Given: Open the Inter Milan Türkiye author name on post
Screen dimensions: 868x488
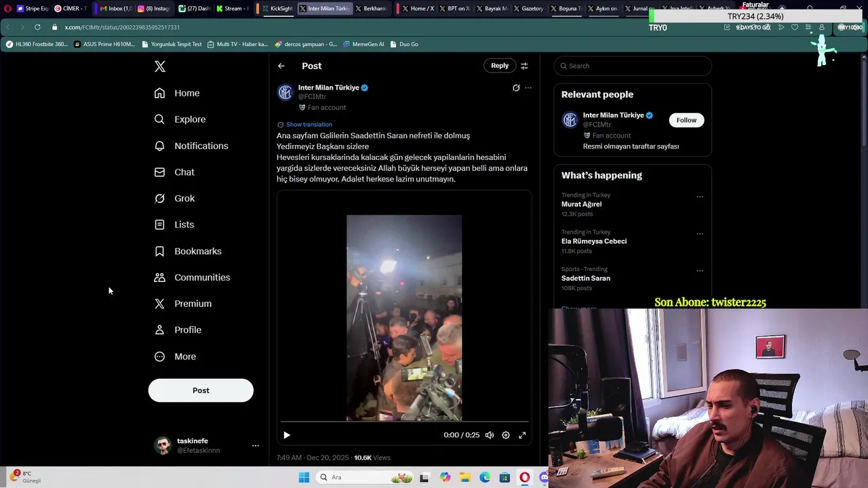Looking at the screenshot, I should [x=329, y=87].
